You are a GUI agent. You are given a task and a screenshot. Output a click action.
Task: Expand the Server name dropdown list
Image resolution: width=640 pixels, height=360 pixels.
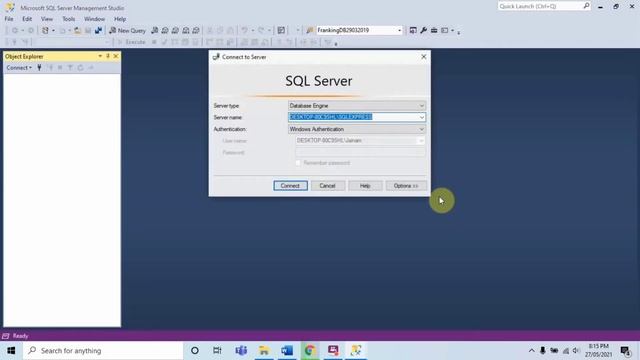click(422, 118)
